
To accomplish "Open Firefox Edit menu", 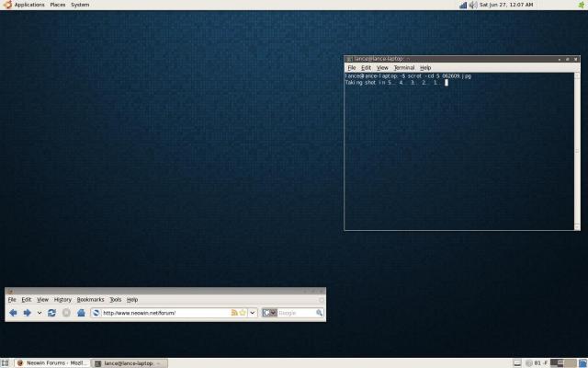I will 27,300.
